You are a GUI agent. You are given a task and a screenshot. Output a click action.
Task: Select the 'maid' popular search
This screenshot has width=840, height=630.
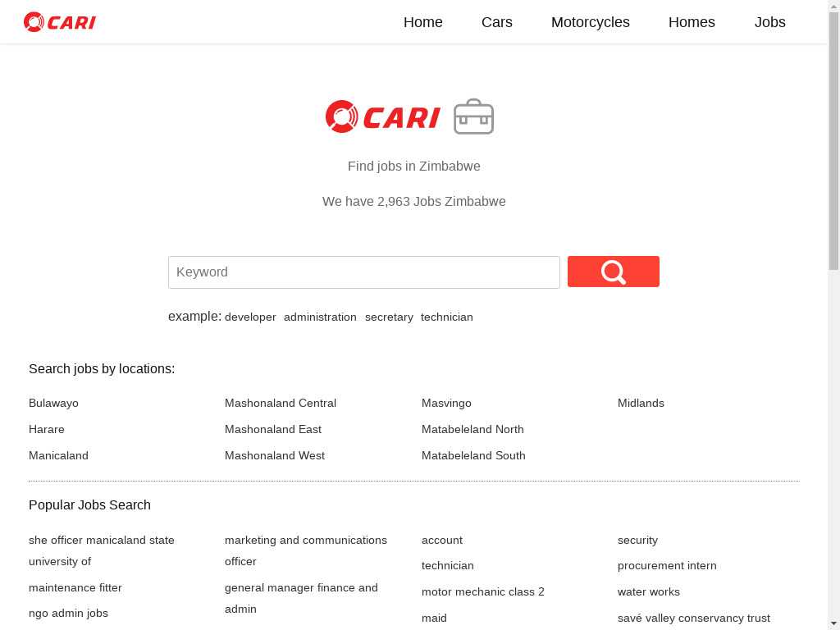434,618
